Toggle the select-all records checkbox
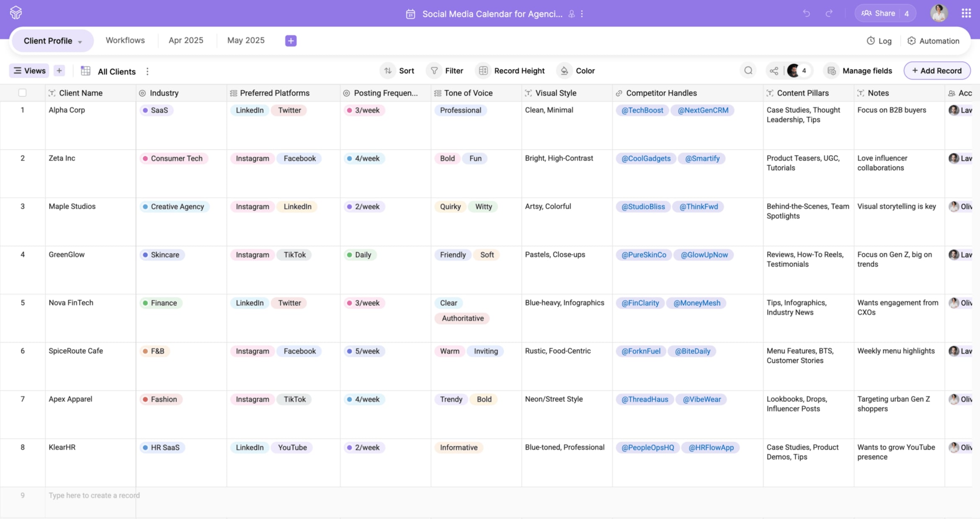 23,93
